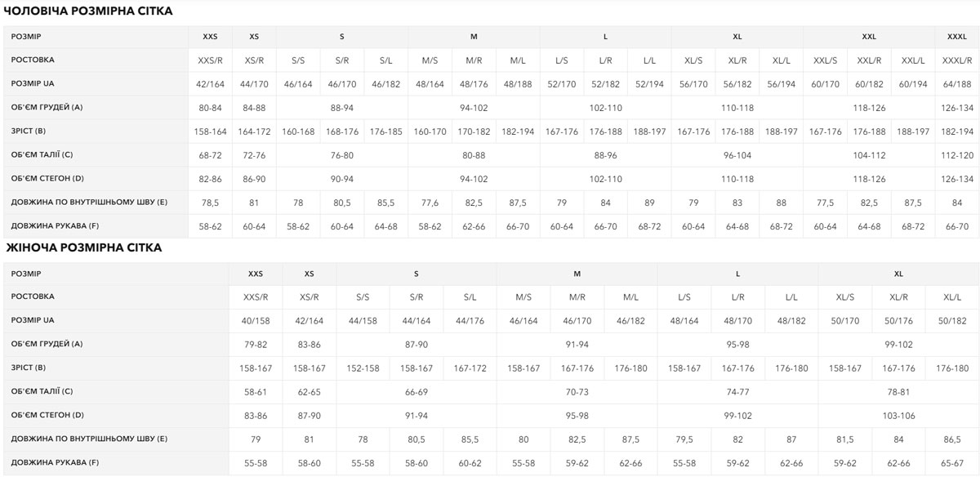Select the 64/188 UA size cell
The image size is (980, 477).
coord(956,84)
